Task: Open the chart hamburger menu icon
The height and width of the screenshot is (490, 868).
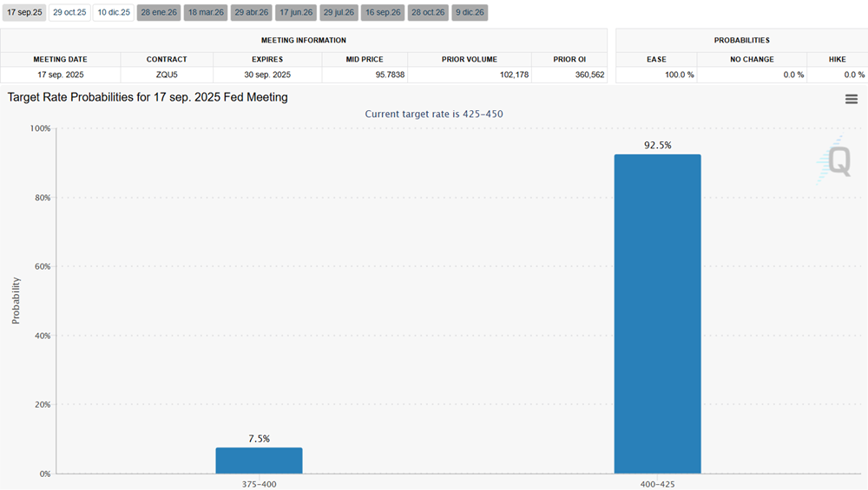Action: (x=851, y=99)
